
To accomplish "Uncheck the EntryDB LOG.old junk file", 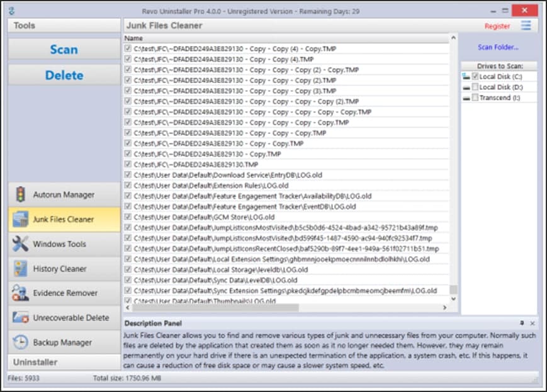I will [x=128, y=175].
